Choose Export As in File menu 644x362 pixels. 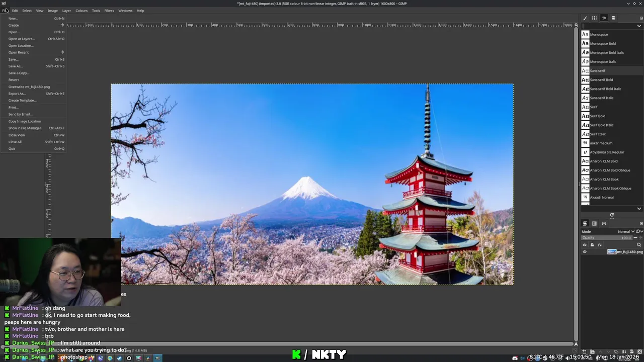(x=34, y=94)
